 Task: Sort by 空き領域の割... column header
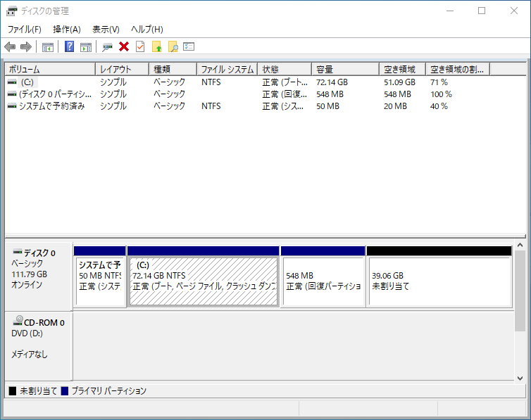pyautogui.click(x=458, y=70)
